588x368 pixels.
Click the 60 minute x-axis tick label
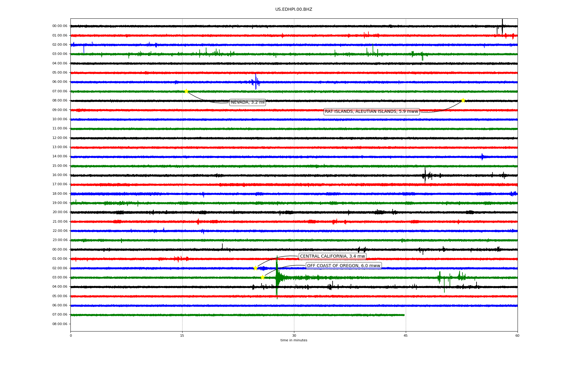coord(517,335)
